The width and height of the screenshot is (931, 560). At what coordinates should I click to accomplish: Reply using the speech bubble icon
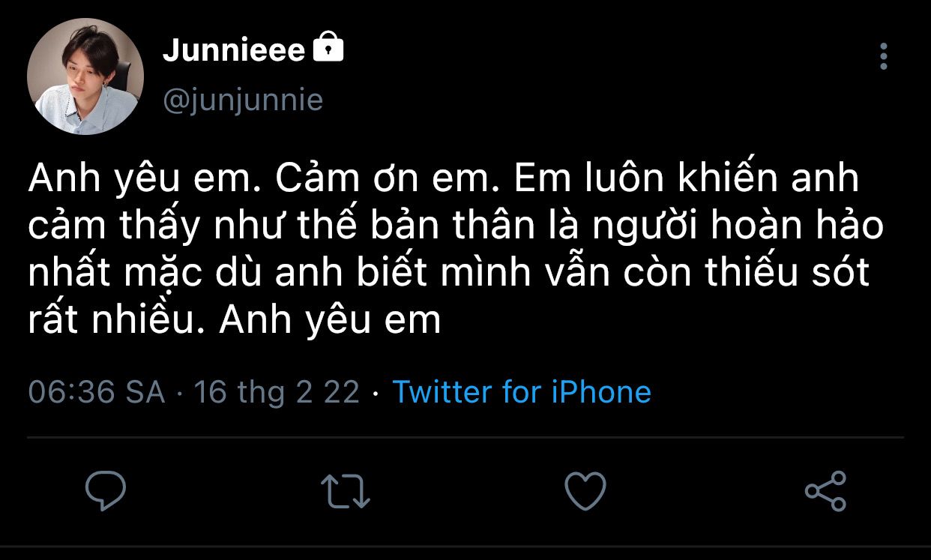point(105,491)
